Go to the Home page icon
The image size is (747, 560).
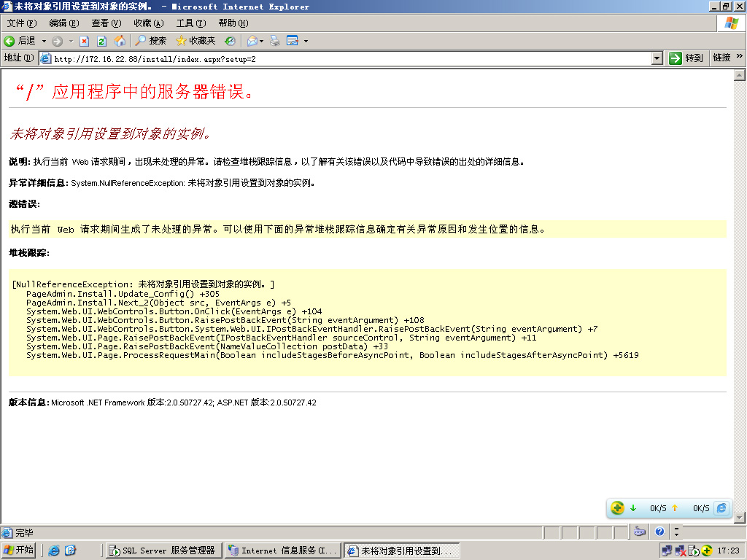coord(119,41)
